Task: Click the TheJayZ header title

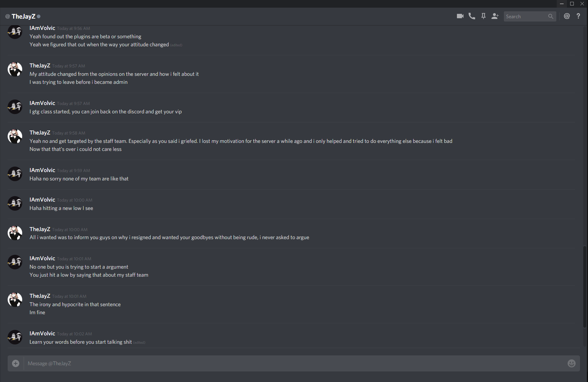Action: (x=23, y=16)
